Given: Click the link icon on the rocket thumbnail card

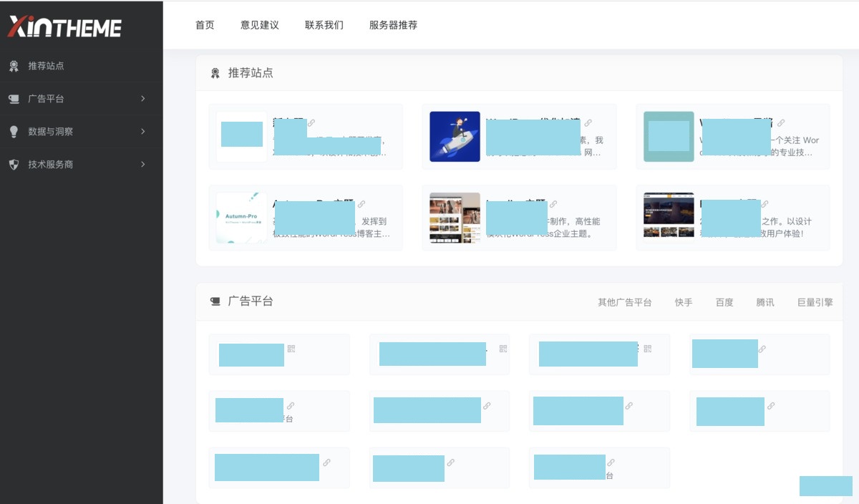Looking at the screenshot, I should coord(588,123).
